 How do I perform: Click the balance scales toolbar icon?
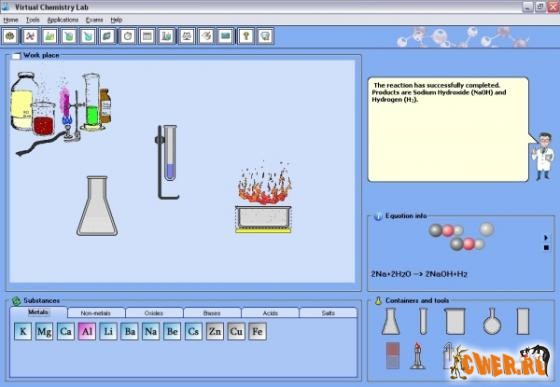coord(186,36)
